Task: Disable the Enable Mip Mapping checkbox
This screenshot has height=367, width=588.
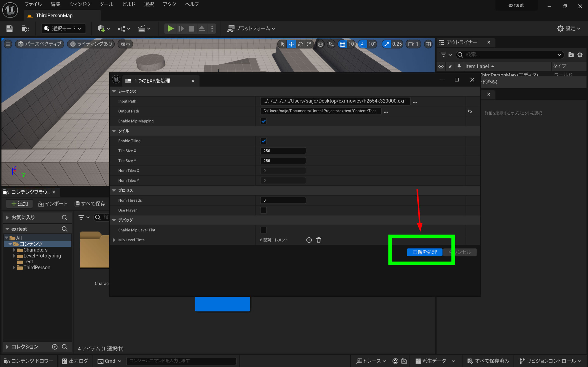Action: [263, 121]
